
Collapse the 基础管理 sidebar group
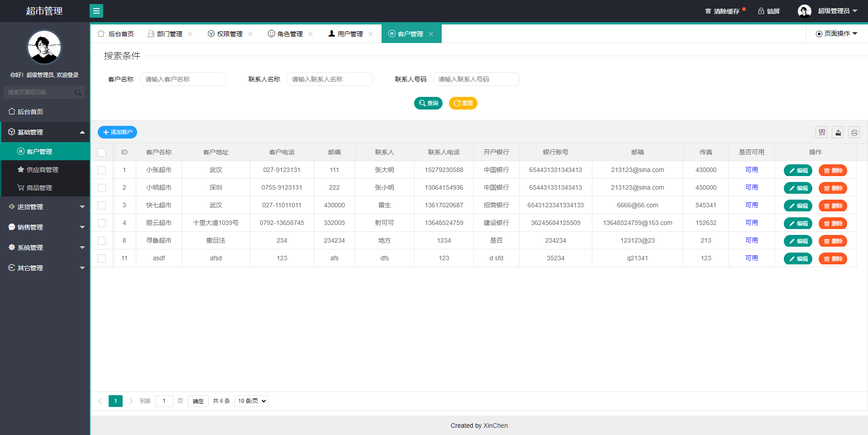coord(45,132)
